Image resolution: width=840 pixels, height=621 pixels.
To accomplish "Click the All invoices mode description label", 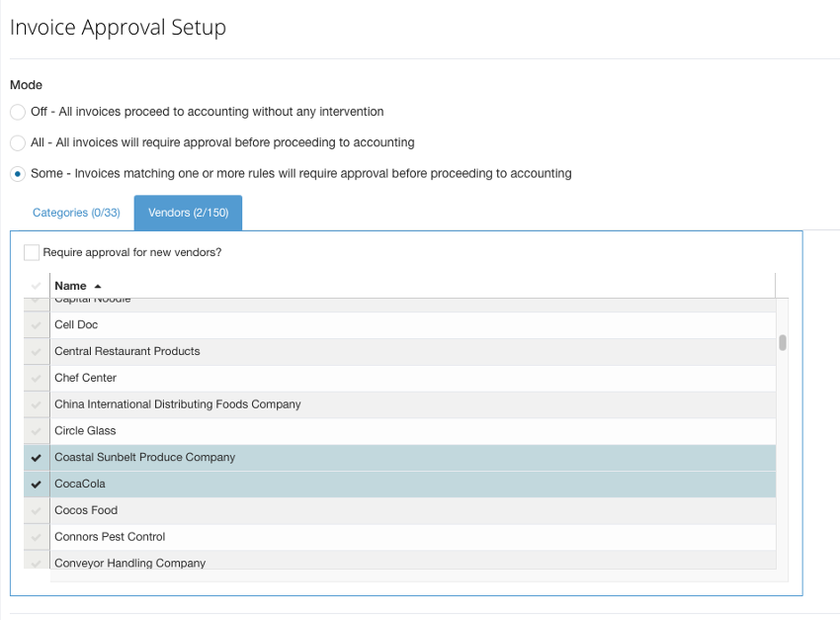I will point(222,142).
